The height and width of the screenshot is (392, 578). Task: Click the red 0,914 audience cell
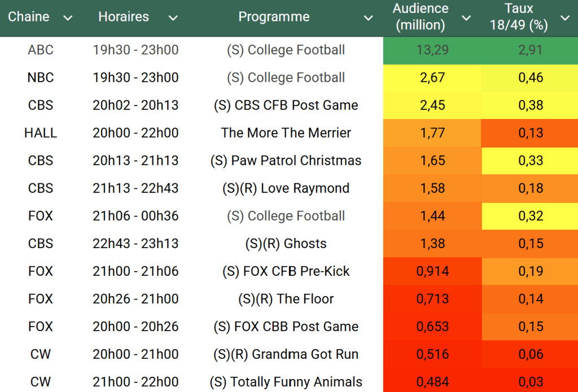[x=433, y=271]
